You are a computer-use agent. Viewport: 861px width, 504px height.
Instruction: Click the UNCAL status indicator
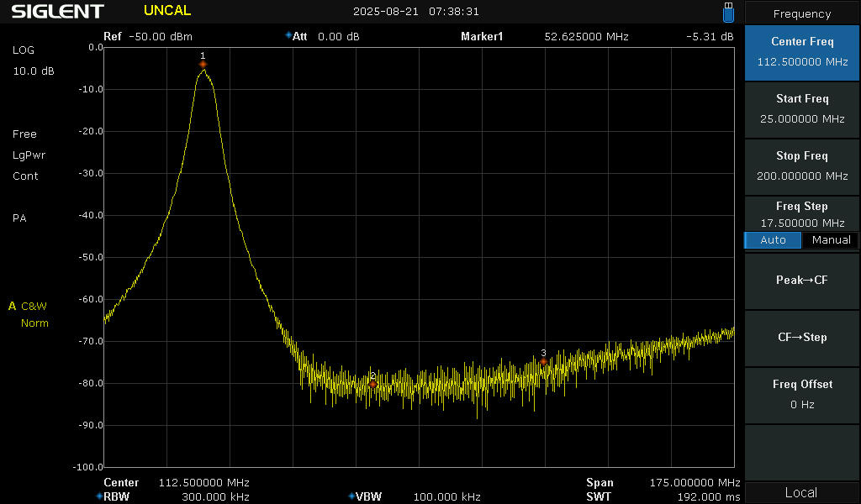click(x=167, y=10)
